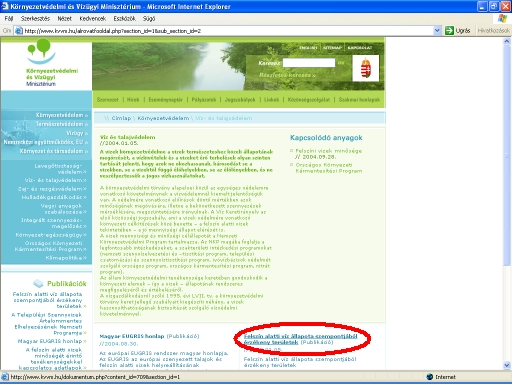Select Nemzetközi együttműködés, EU menu item
The image size is (512, 384).
(46, 142)
